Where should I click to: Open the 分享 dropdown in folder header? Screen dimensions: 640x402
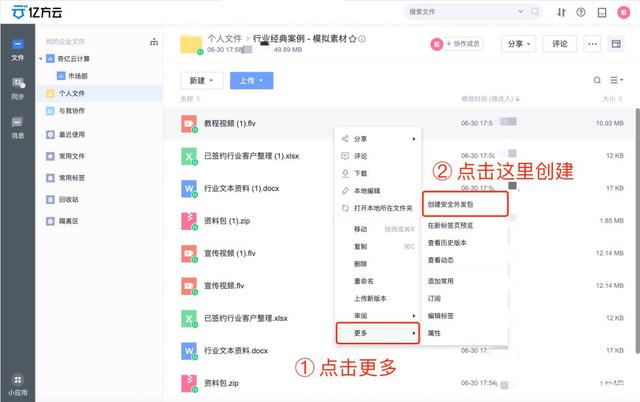518,44
